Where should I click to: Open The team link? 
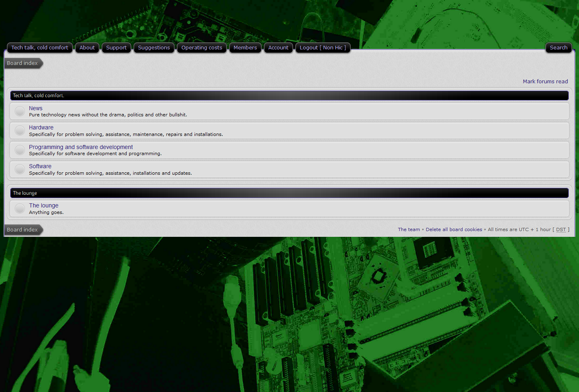pyautogui.click(x=409, y=229)
